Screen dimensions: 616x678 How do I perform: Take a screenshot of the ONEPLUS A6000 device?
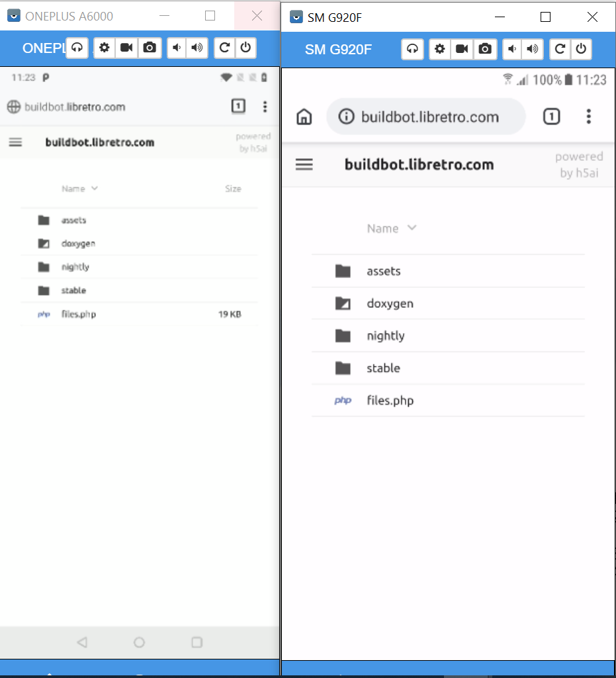tap(150, 48)
